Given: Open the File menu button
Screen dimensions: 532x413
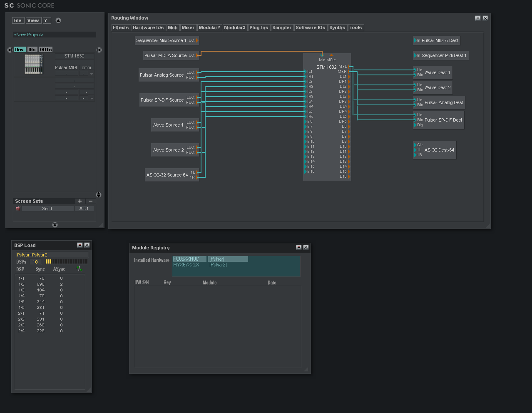Looking at the screenshot, I should click(x=17, y=20).
